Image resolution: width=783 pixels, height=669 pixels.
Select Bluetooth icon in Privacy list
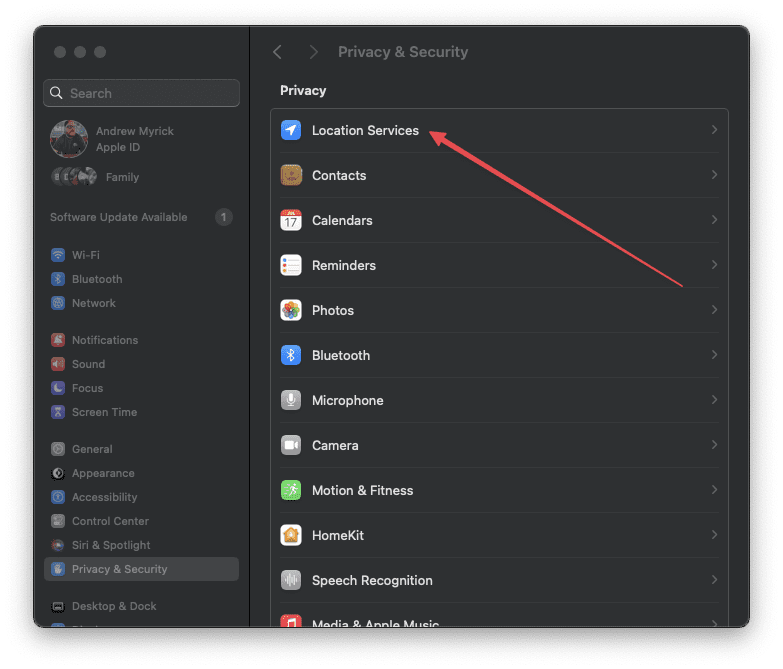click(x=291, y=355)
